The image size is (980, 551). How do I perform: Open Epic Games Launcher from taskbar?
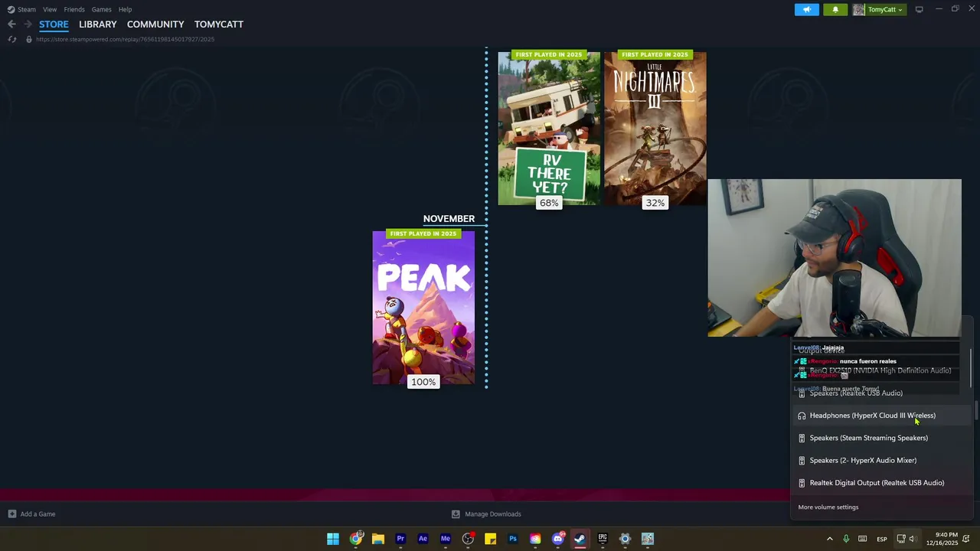point(603,539)
